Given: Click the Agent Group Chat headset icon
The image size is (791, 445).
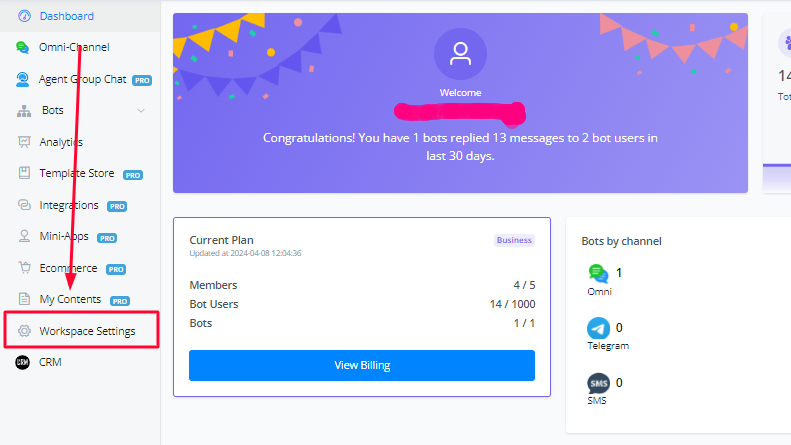Looking at the screenshot, I should pyautogui.click(x=22, y=79).
